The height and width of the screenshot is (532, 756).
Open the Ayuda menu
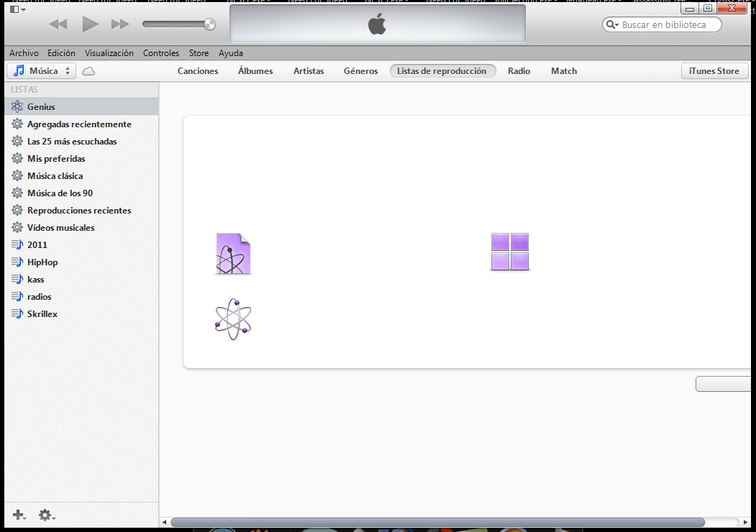click(x=230, y=53)
